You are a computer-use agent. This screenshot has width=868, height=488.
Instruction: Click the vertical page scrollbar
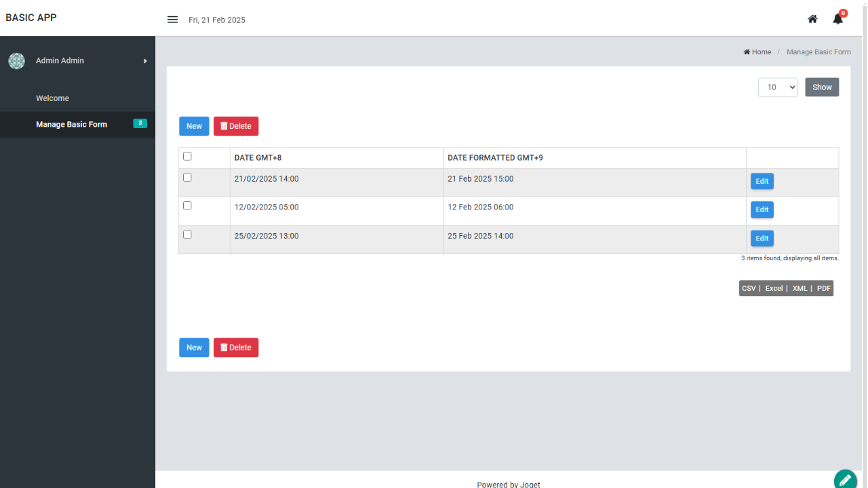tap(865, 244)
